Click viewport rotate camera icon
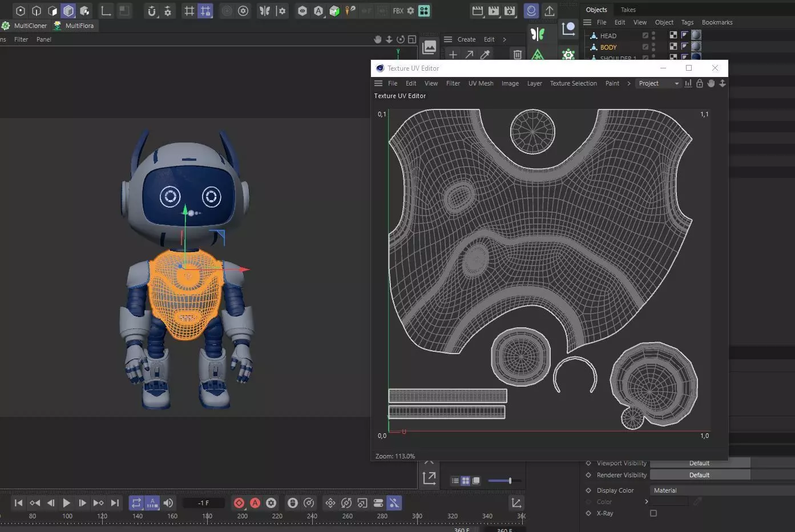 click(401, 39)
